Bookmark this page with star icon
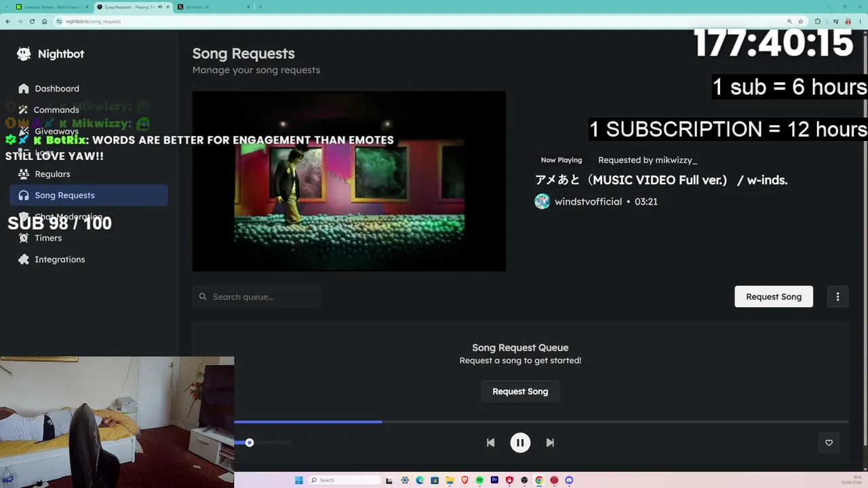The width and height of the screenshot is (868, 488). click(800, 21)
